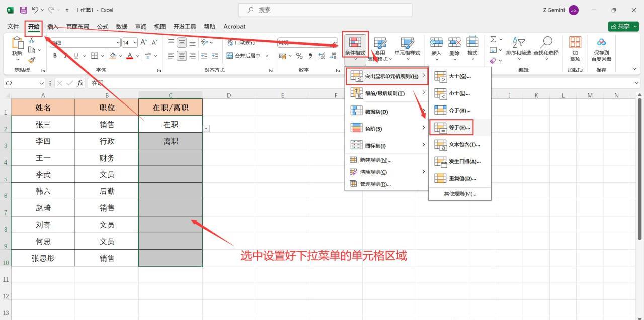Click the Copy icon in clipboard group
Screen dimensions: 644x320
[x=32, y=50]
